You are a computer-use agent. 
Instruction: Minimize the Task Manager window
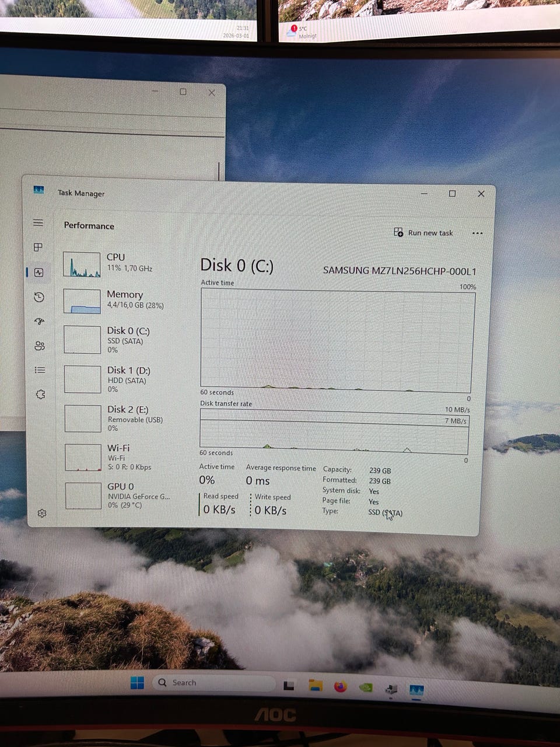pos(424,194)
